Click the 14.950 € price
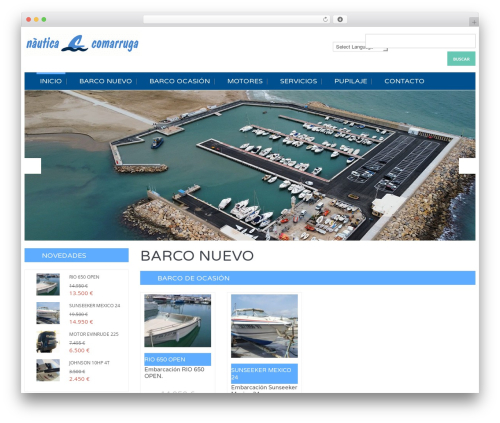The image size is (500, 423). tap(81, 322)
